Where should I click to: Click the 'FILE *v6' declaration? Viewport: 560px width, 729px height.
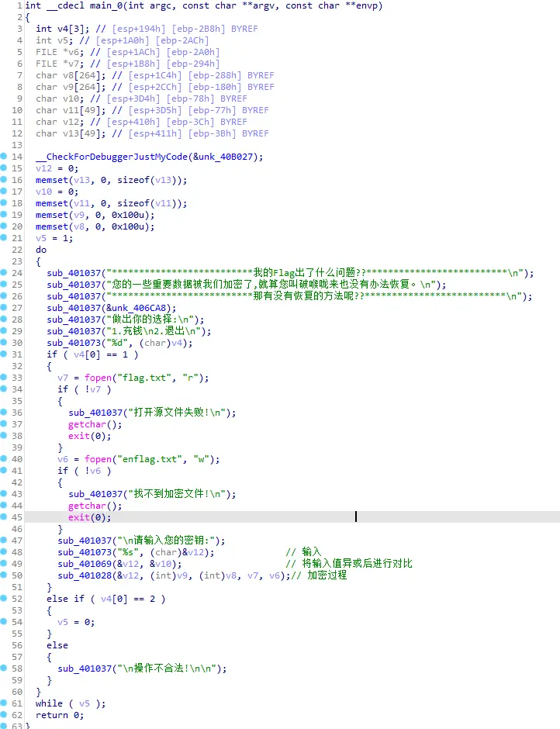(60, 52)
